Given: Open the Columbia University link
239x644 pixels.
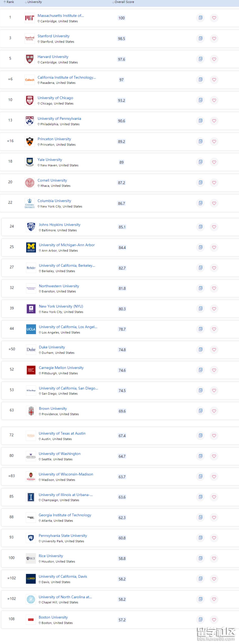Looking at the screenshot, I should tap(54, 201).
